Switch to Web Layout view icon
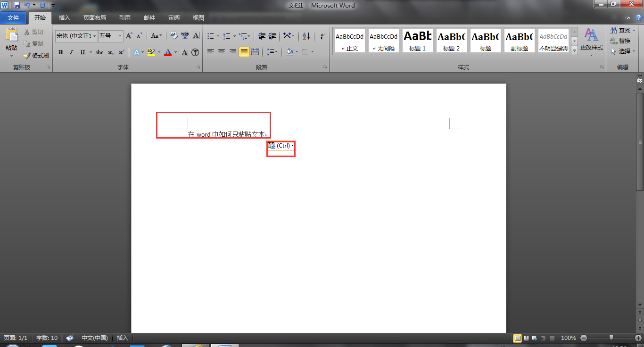This screenshot has width=644, height=347. click(x=535, y=338)
